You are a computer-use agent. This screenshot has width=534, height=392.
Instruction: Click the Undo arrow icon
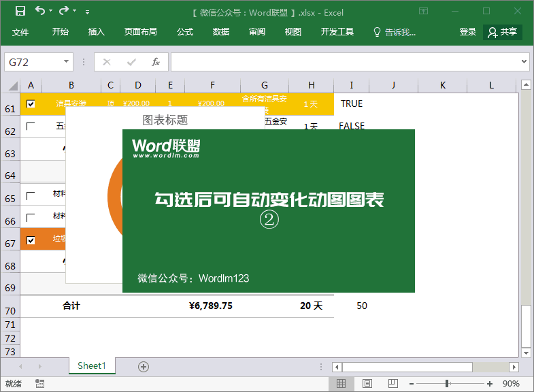coord(40,11)
